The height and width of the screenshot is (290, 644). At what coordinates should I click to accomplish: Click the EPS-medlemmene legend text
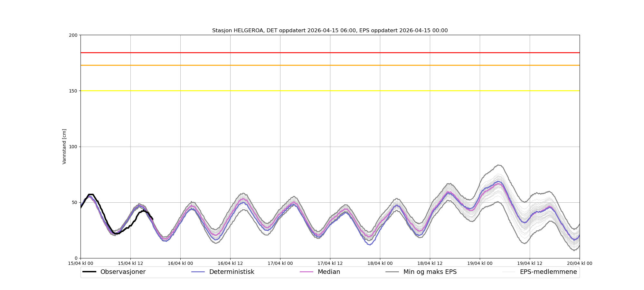click(x=548, y=272)
